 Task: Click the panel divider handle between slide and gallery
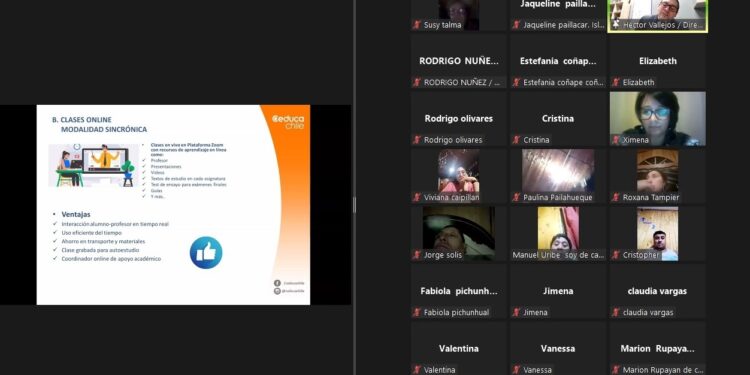(x=354, y=205)
